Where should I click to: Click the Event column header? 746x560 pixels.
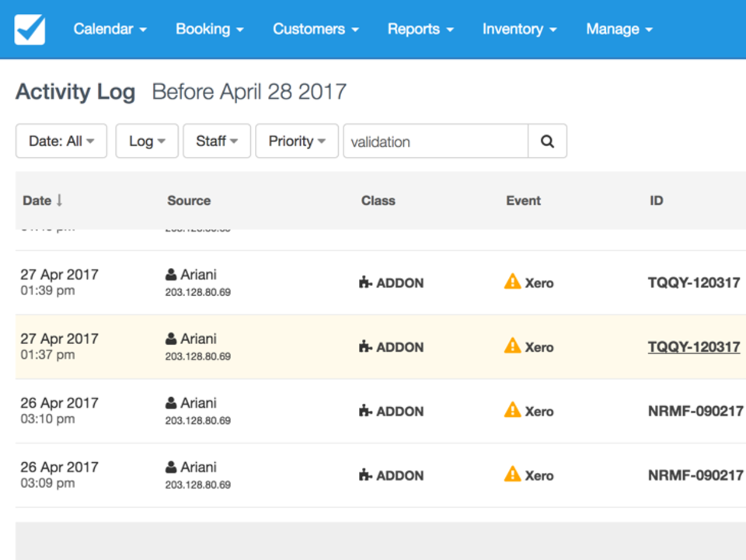click(523, 200)
